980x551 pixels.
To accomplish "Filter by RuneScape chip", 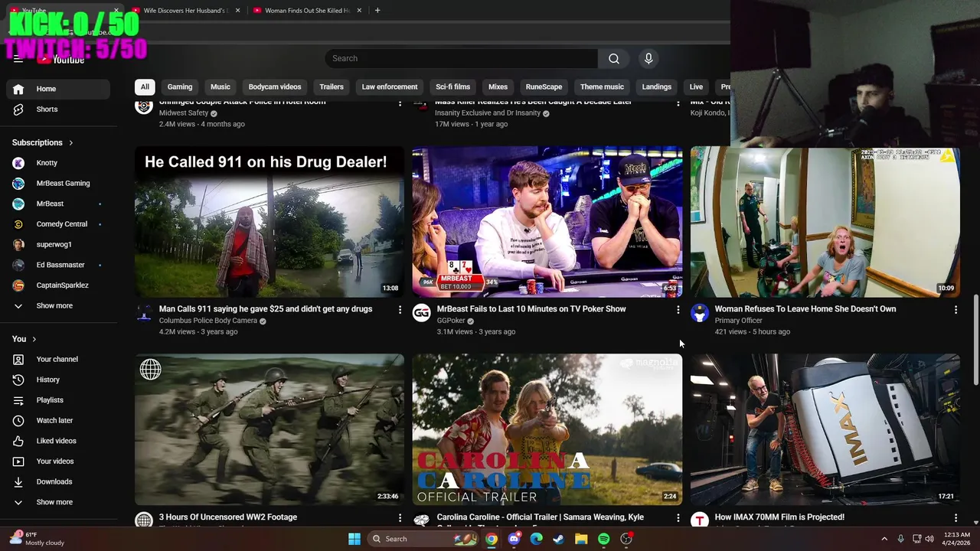I will (544, 87).
